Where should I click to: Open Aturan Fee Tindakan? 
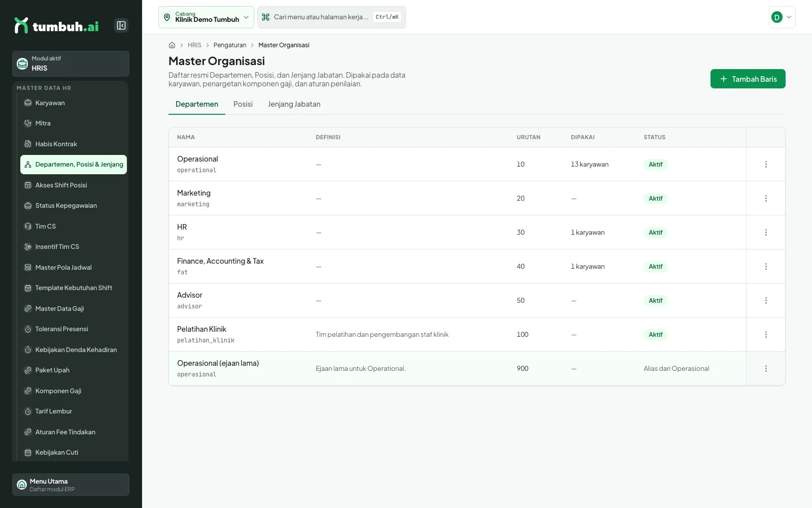click(x=74, y=432)
